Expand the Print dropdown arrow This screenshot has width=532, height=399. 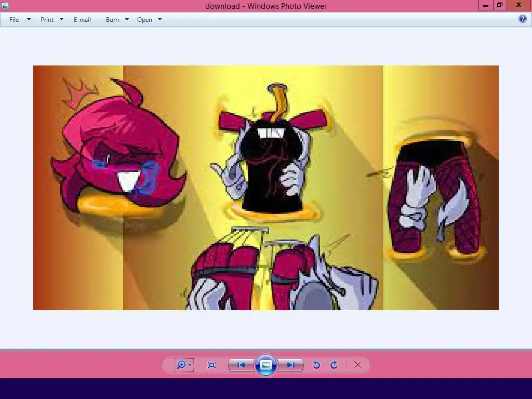[x=61, y=19]
